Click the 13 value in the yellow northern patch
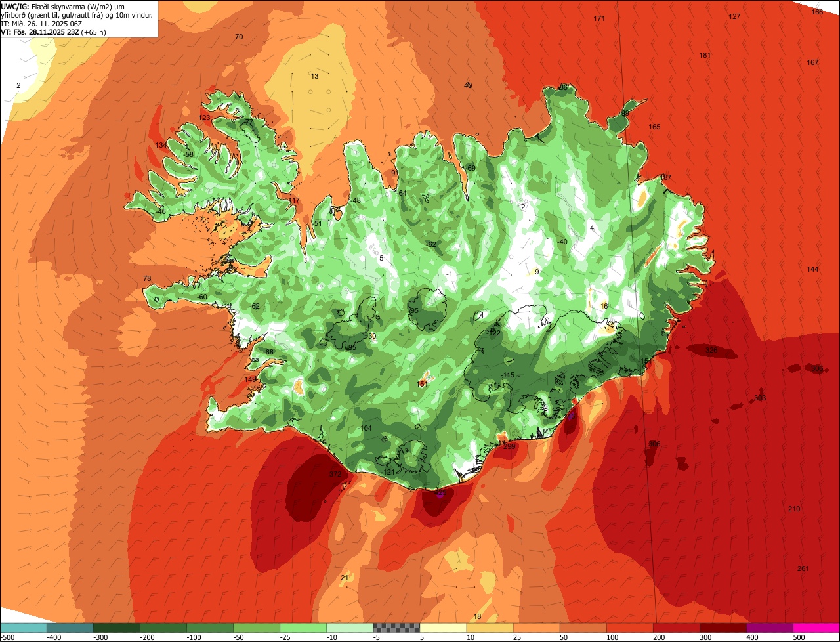This screenshot has width=840, height=642. click(314, 76)
